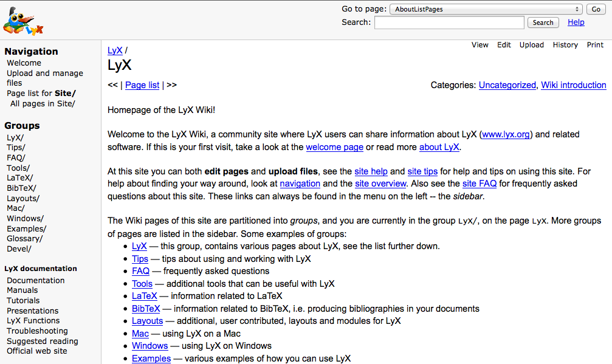612x364 pixels.
Task: Open LaTeX link in bullet list
Action: coord(145,296)
